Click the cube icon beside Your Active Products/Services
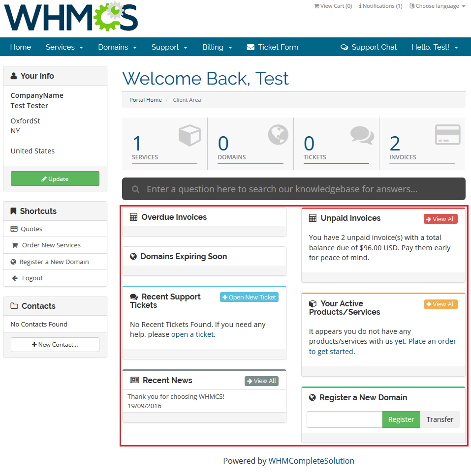The height and width of the screenshot is (476, 471). click(313, 303)
